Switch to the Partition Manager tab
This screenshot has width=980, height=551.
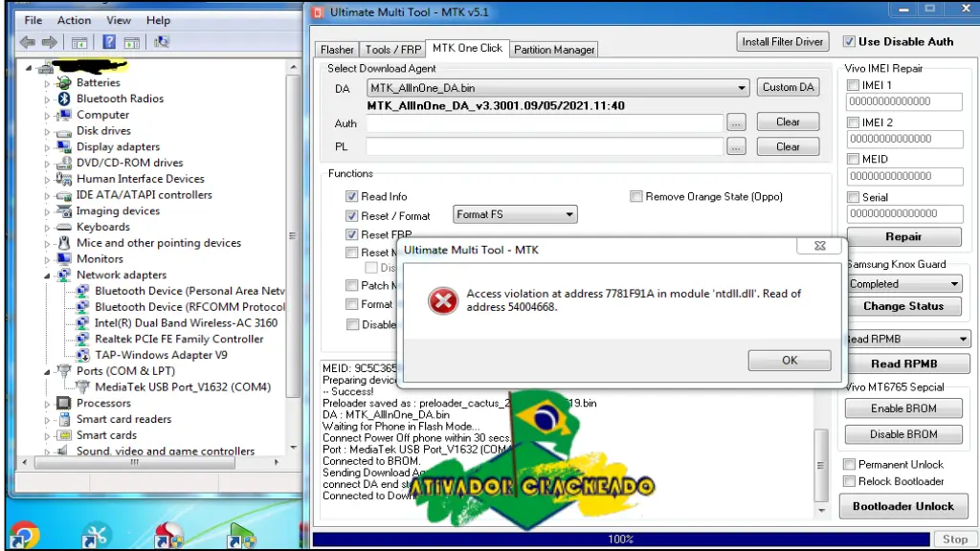pos(554,50)
